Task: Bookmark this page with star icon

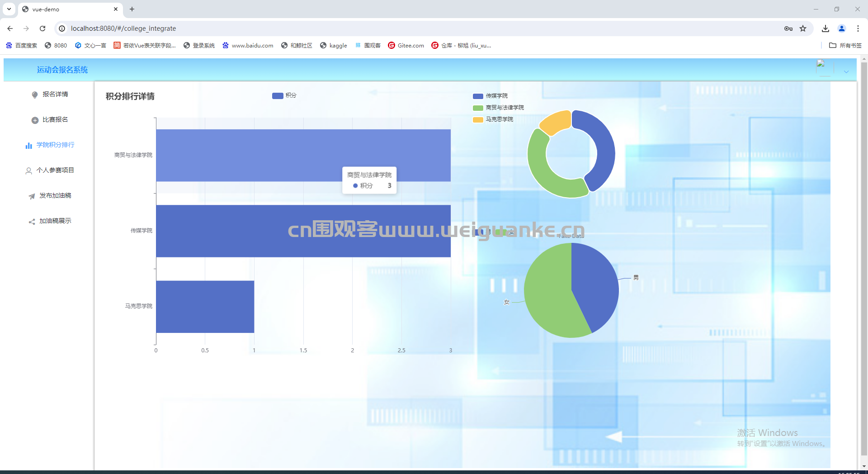Action: pos(803,28)
